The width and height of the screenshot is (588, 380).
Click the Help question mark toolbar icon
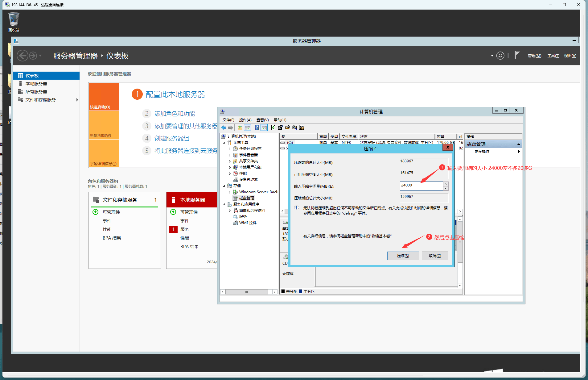coord(256,128)
